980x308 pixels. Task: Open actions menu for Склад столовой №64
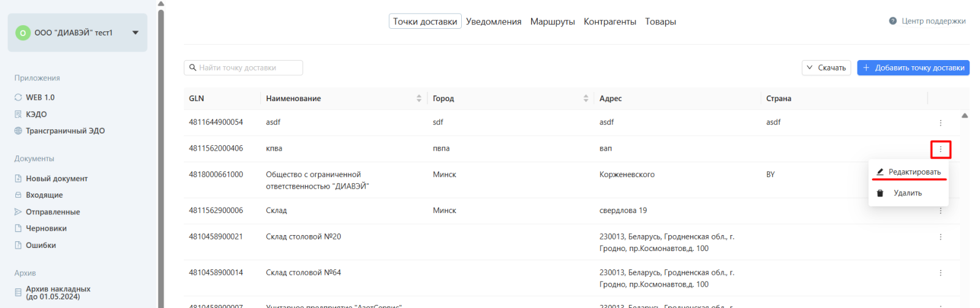940,273
